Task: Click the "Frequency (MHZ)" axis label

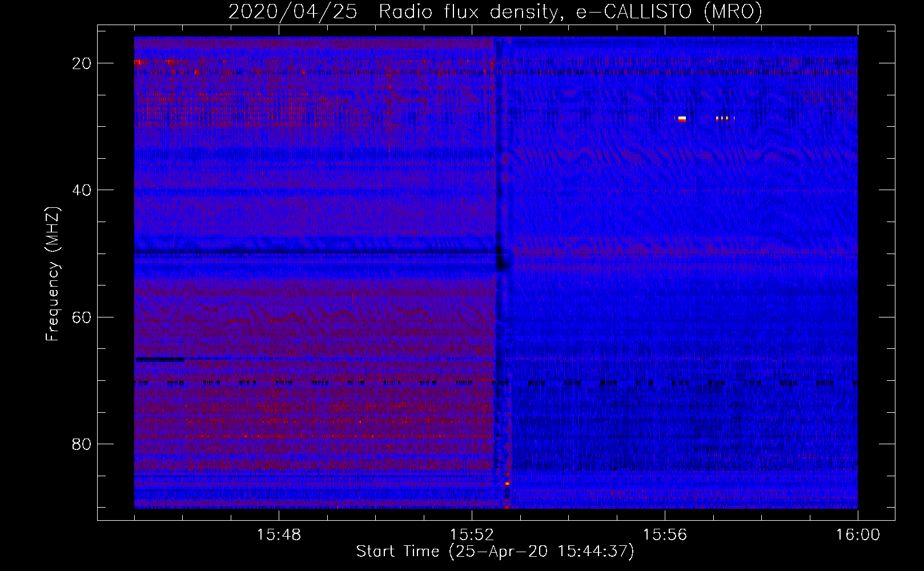Action: pyautogui.click(x=53, y=274)
